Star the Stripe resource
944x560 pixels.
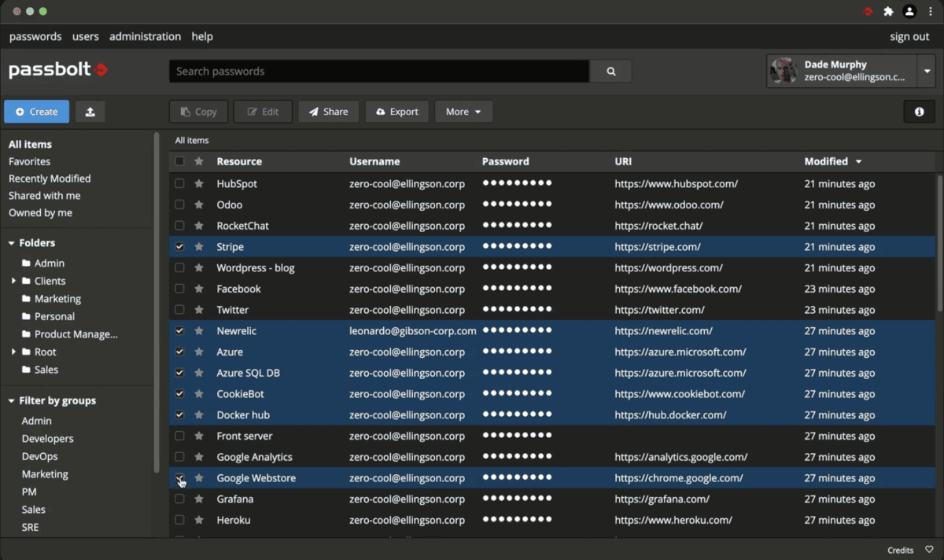[x=199, y=246]
